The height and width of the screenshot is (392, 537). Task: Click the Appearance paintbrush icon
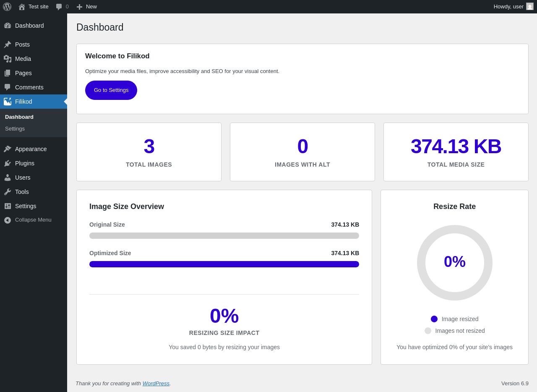[8, 149]
